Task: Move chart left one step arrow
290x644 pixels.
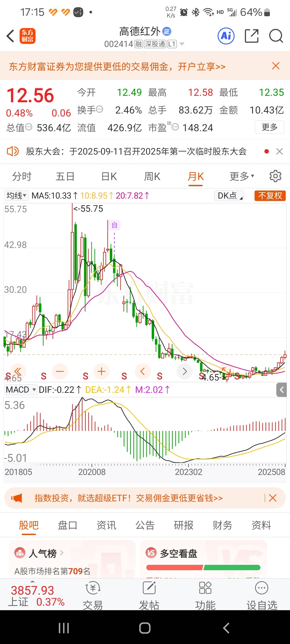Action: (143, 371)
